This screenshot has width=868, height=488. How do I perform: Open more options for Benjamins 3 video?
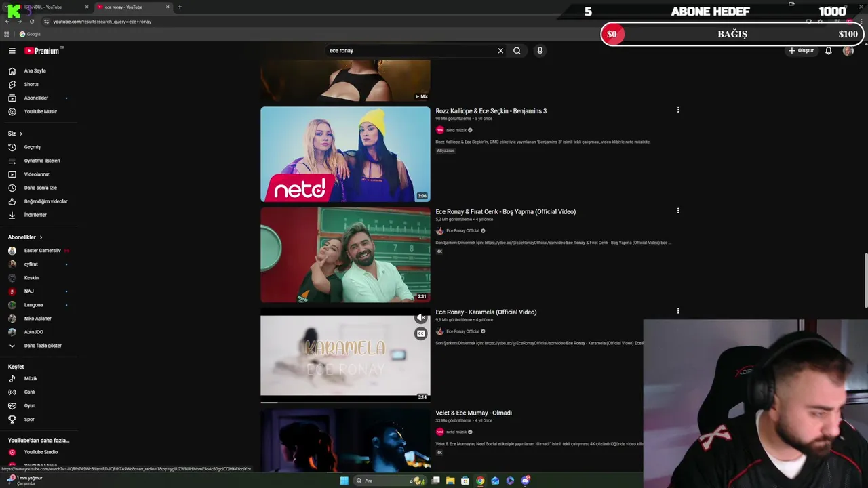pyautogui.click(x=677, y=110)
